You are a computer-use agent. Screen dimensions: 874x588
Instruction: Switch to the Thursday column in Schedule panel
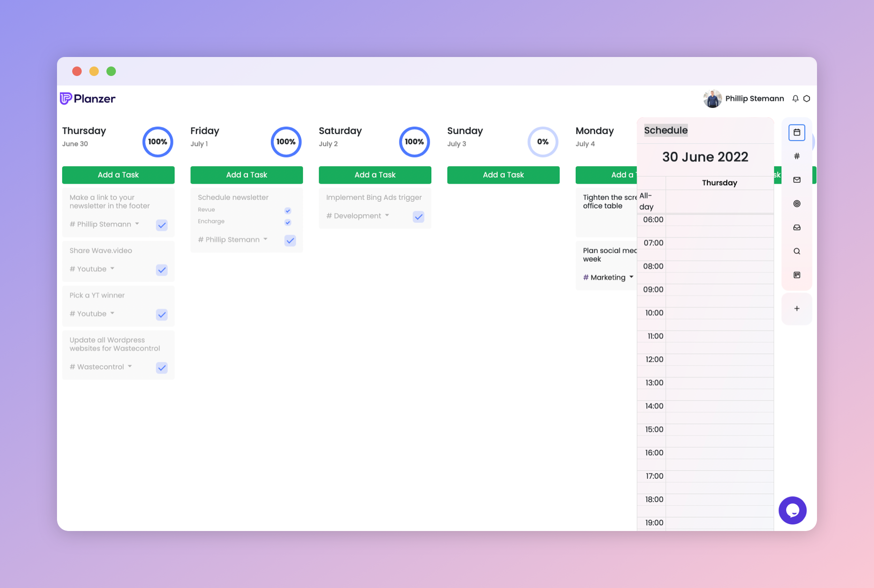click(x=720, y=182)
